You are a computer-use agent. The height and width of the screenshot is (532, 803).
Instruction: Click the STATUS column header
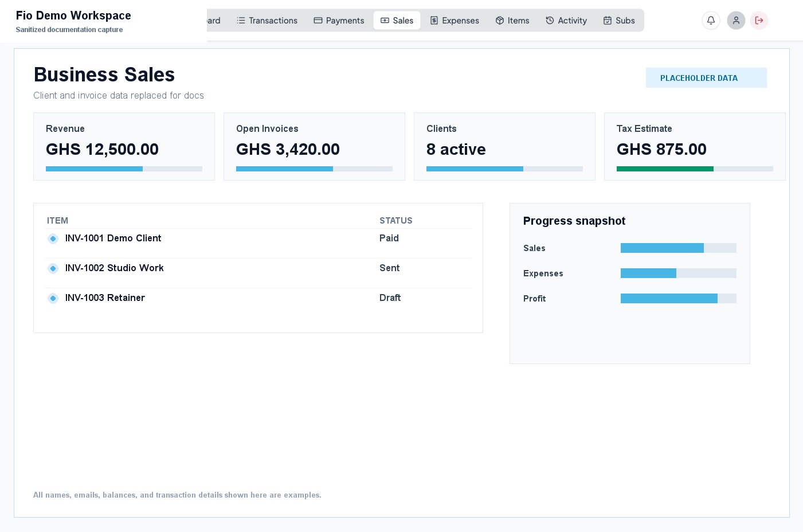pyautogui.click(x=396, y=221)
